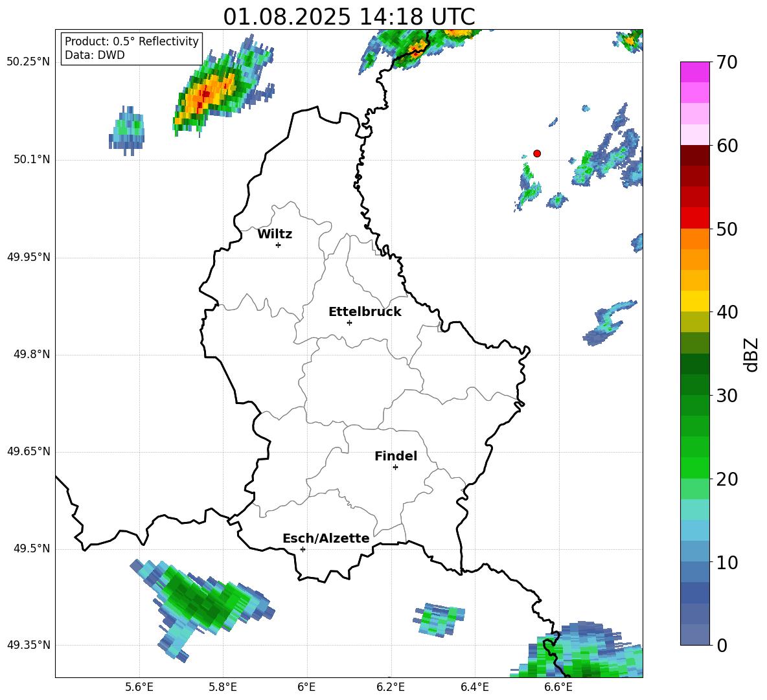Click the red-cored storm cell northwest of Luxembourg
This screenshot has width=767, height=700.
click(x=223, y=85)
